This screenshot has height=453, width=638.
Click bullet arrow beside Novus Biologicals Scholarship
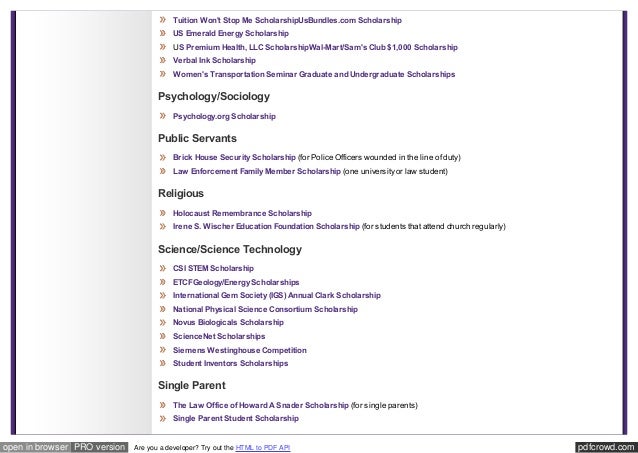[163, 322]
